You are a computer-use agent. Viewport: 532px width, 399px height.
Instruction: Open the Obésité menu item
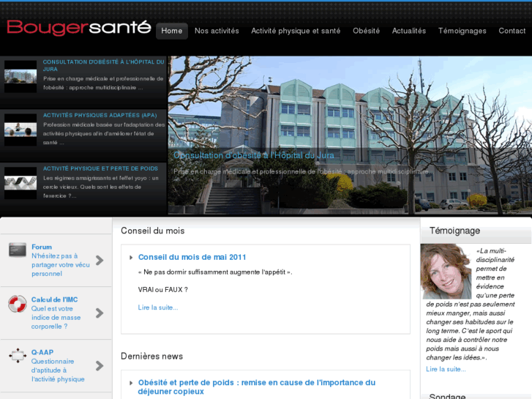(x=366, y=31)
